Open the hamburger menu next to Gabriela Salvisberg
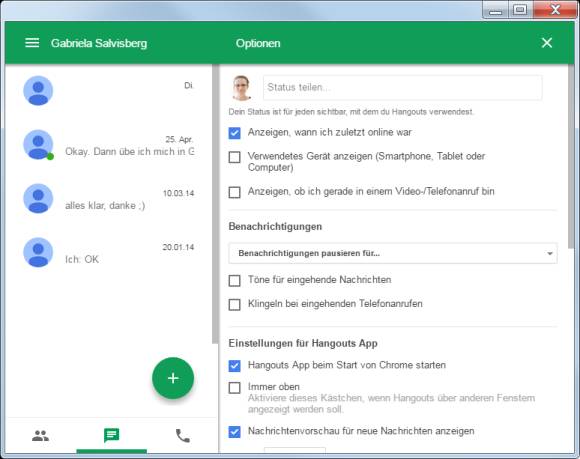 [x=32, y=43]
